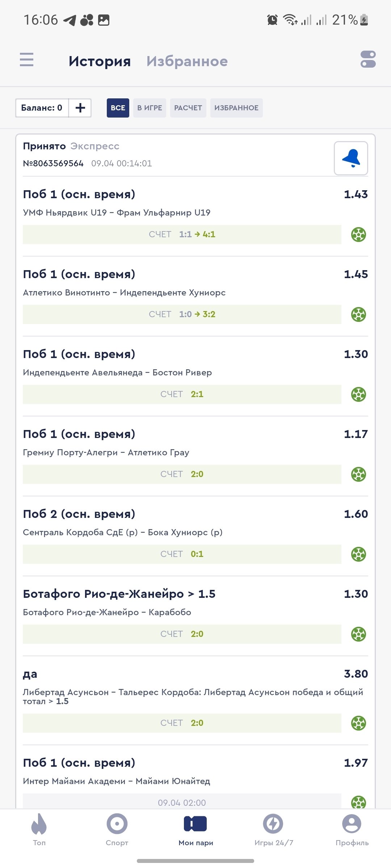Viewport: 391px width, 868px height.
Task: Switch to the Избранное header tab
Action: click(x=187, y=61)
